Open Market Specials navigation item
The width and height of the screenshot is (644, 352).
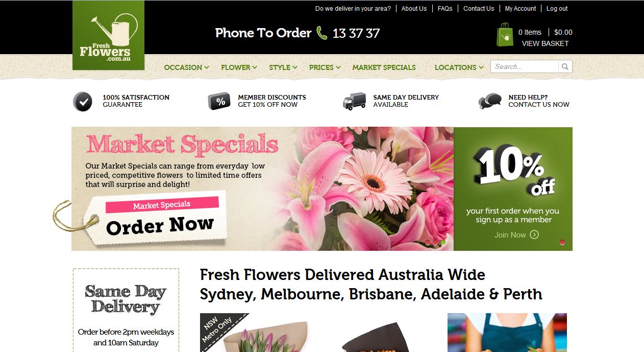(384, 67)
